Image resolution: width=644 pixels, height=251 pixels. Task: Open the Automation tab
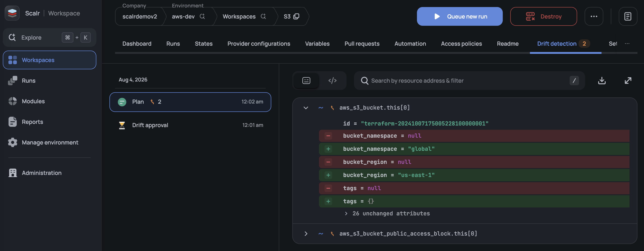(x=410, y=44)
